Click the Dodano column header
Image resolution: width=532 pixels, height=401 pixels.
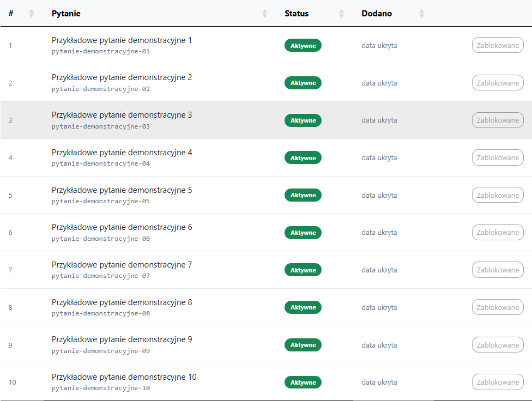377,14
